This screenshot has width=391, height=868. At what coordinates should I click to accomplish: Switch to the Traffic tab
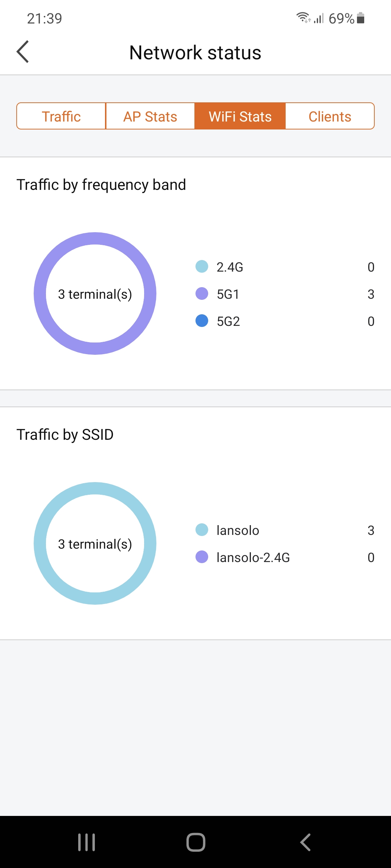[61, 116]
